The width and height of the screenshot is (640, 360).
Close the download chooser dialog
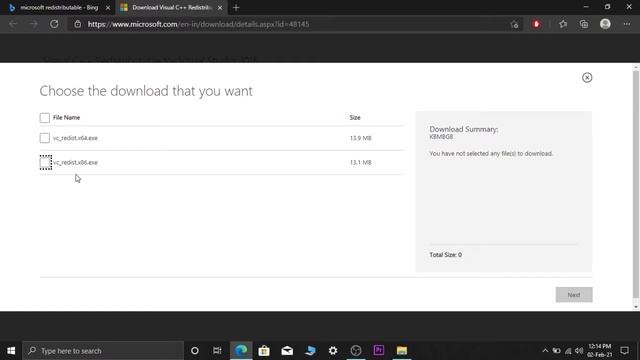[587, 78]
